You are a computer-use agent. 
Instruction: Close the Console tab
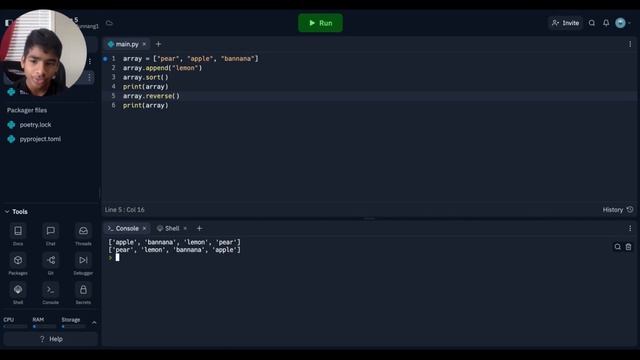144,229
